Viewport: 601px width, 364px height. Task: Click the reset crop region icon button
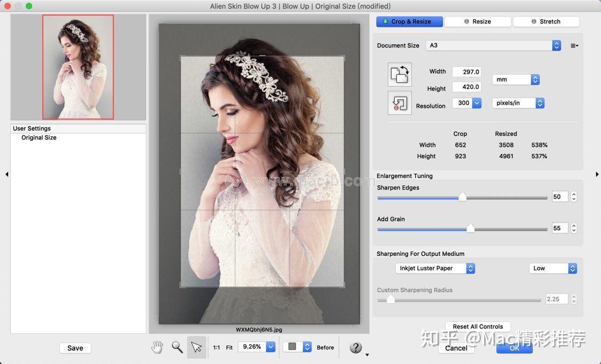pyautogui.click(x=400, y=102)
